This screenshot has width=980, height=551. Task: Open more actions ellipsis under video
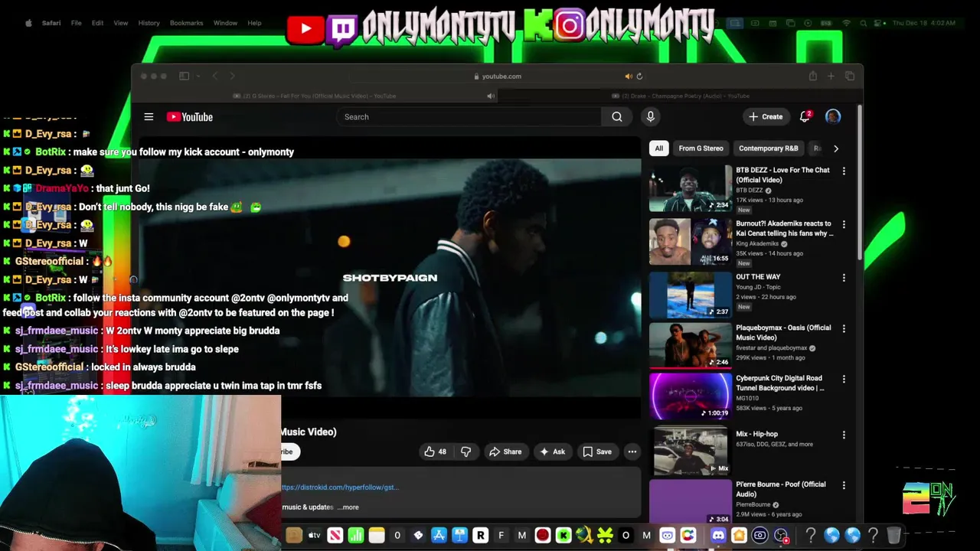(632, 452)
